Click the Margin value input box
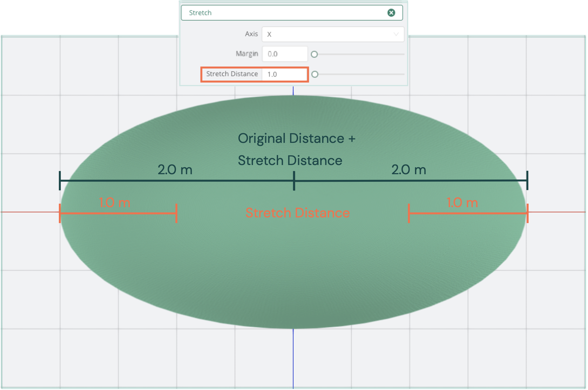This screenshot has height=390, width=588. coord(285,54)
